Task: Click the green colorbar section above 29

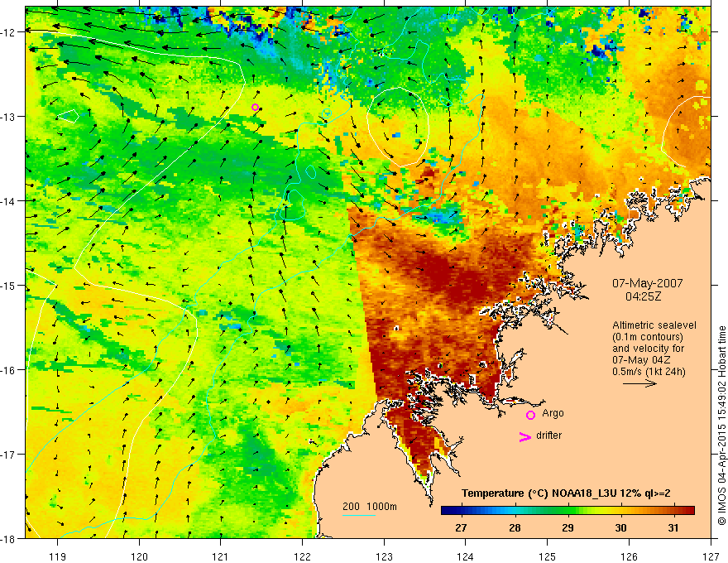Action: (x=568, y=511)
